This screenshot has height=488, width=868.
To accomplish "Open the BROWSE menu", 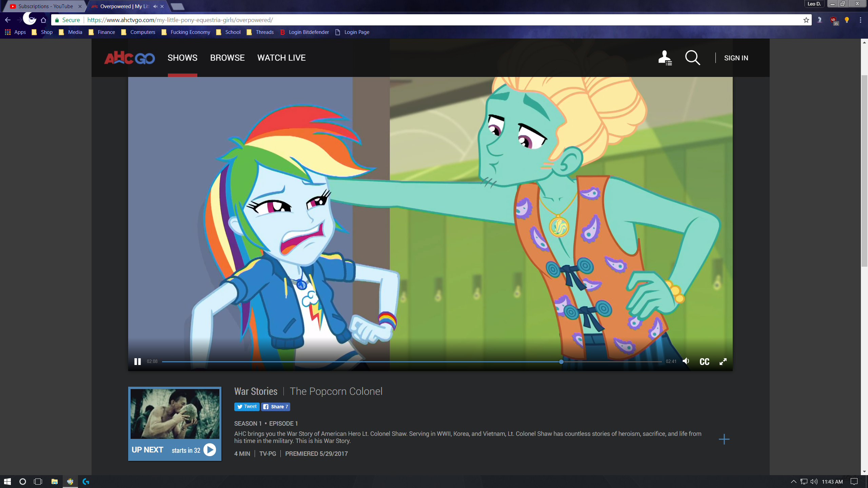I will tap(227, 58).
